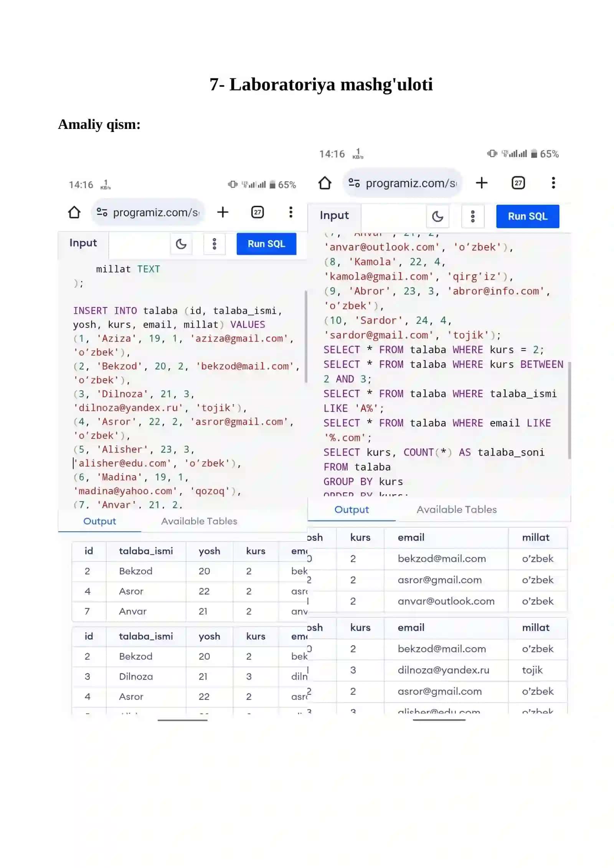614x868 pixels.
Task: Click 'INSERT INTO talaba' line in left editor
Action: coord(177,310)
